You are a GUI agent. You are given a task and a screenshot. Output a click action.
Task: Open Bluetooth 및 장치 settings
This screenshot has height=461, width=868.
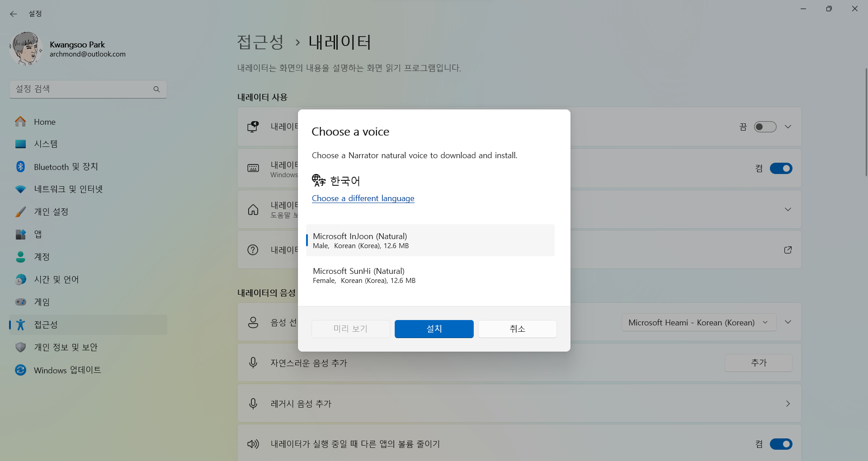pyautogui.click(x=88, y=167)
